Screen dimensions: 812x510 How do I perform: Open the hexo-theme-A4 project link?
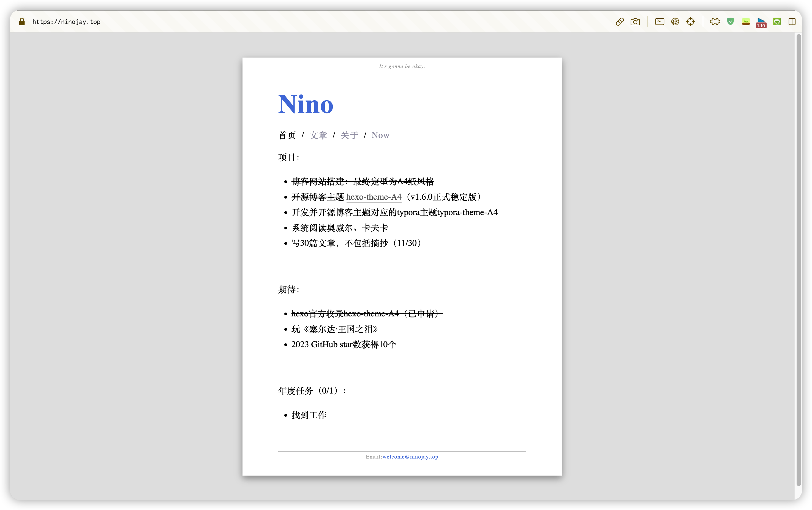pyautogui.click(x=374, y=197)
